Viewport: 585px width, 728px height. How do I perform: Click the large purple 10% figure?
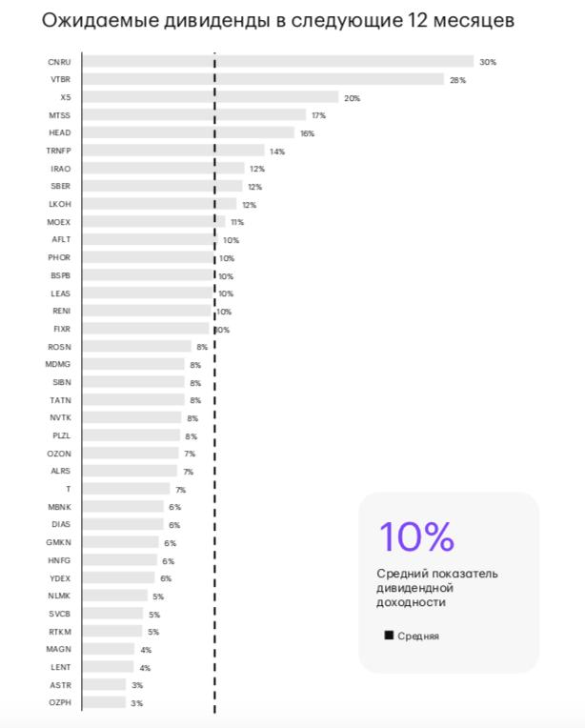416,537
